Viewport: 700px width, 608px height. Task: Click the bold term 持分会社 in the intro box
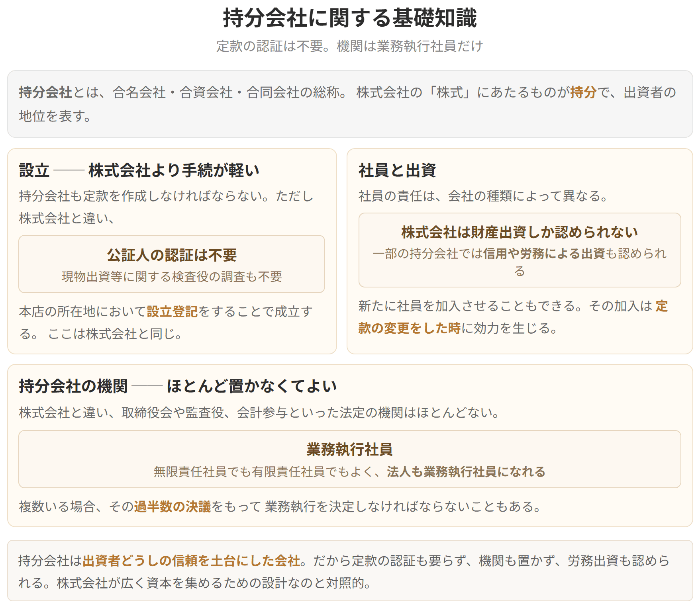45,92
